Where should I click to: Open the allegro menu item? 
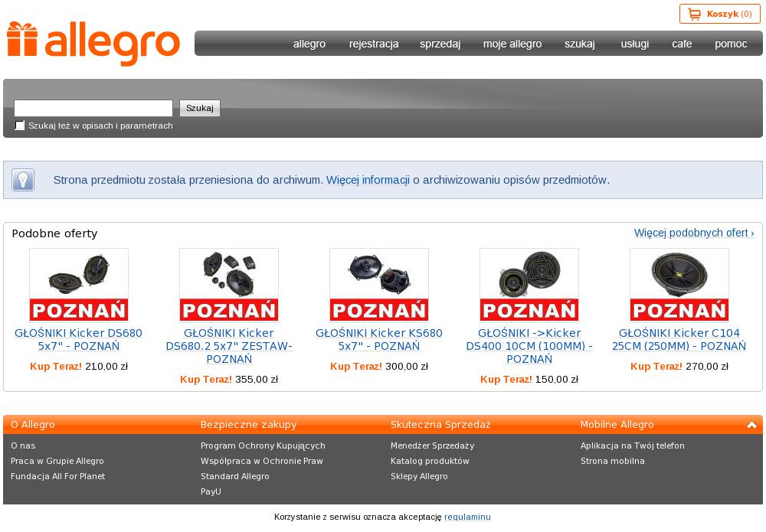[309, 44]
